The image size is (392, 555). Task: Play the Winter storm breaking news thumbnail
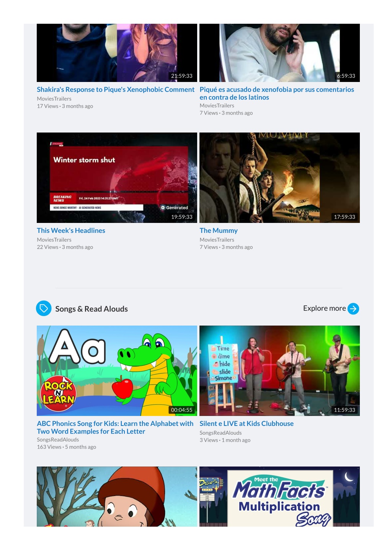pyautogui.click(x=117, y=178)
